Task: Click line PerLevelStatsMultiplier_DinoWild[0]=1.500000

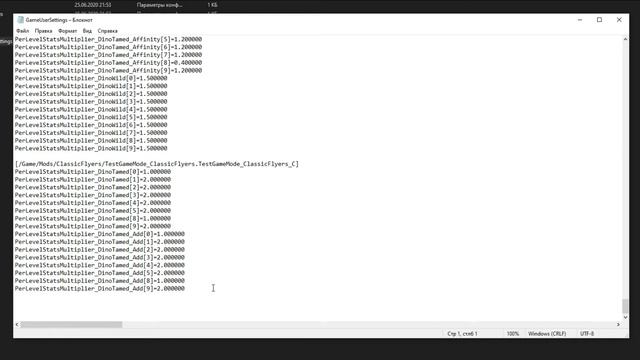Action: coord(91,78)
